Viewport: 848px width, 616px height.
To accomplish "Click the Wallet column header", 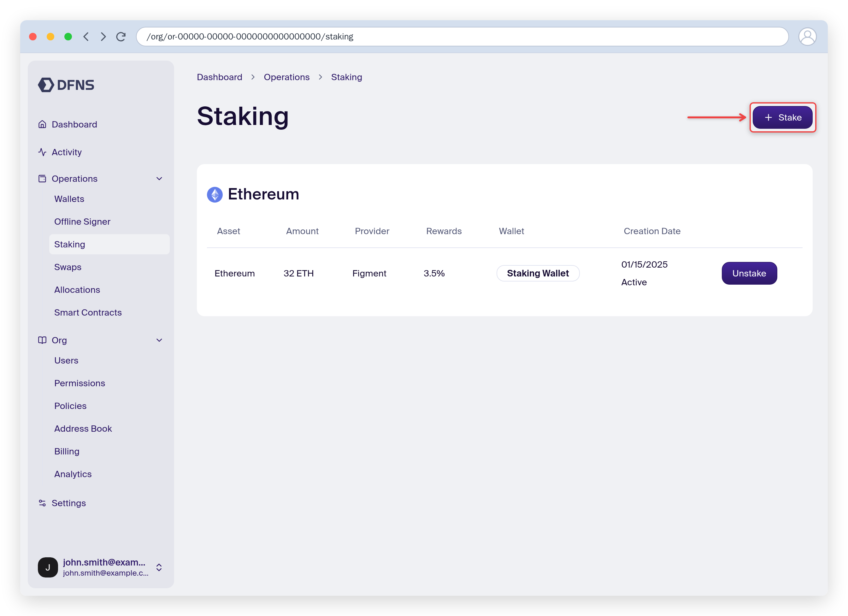I will tap(511, 231).
